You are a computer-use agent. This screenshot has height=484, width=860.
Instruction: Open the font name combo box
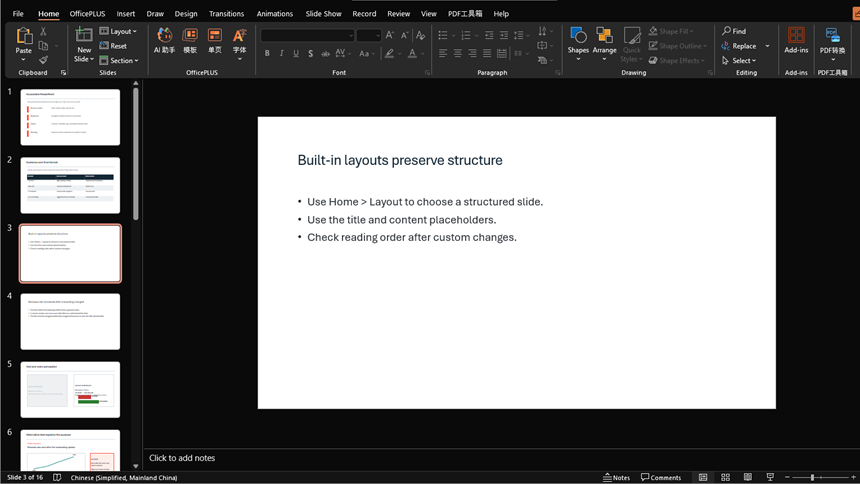pos(307,35)
